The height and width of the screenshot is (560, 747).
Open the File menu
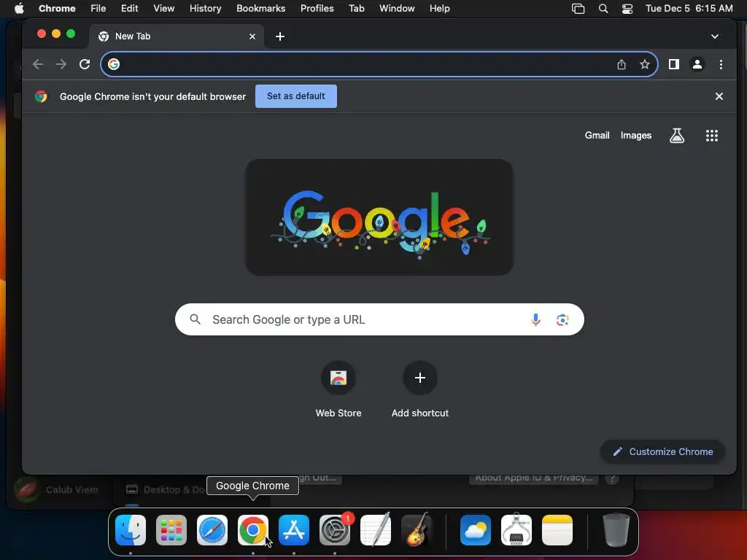click(x=98, y=9)
